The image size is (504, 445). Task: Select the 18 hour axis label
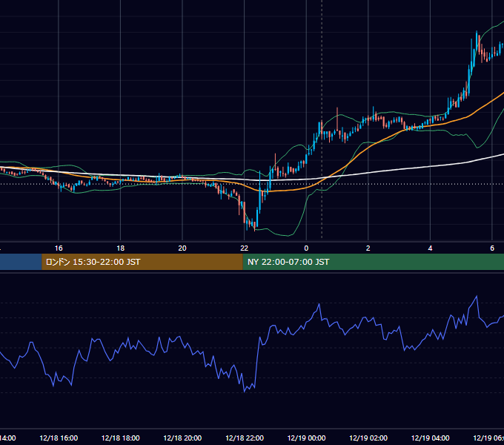(121, 248)
